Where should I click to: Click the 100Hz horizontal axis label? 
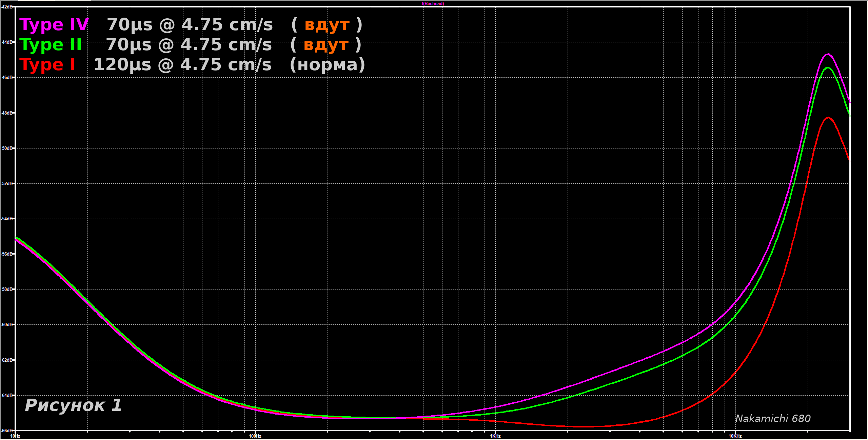(255, 436)
